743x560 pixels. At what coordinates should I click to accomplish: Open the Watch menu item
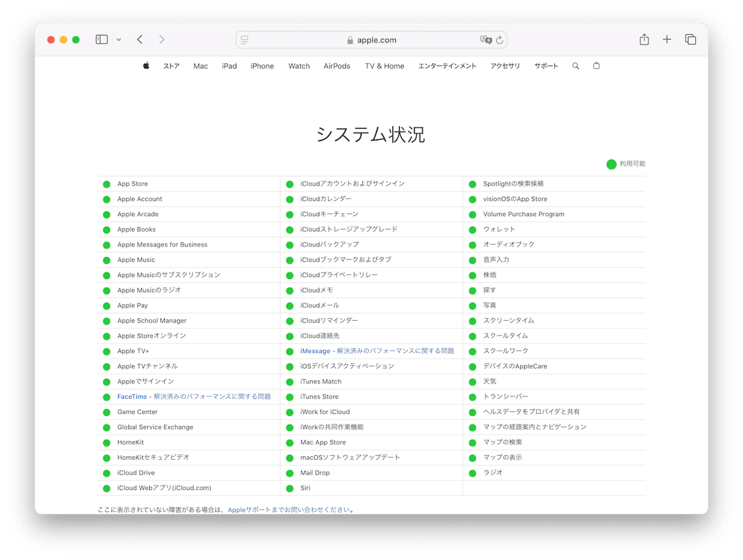[x=299, y=66]
